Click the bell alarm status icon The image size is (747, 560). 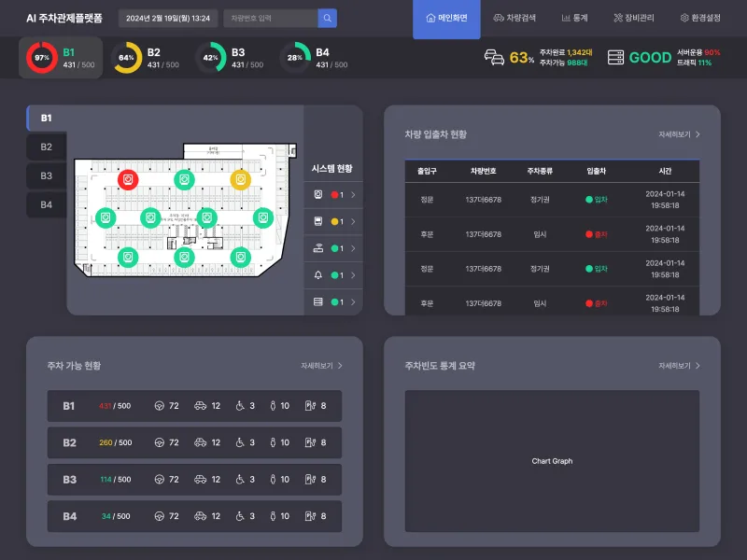pos(318,274)
